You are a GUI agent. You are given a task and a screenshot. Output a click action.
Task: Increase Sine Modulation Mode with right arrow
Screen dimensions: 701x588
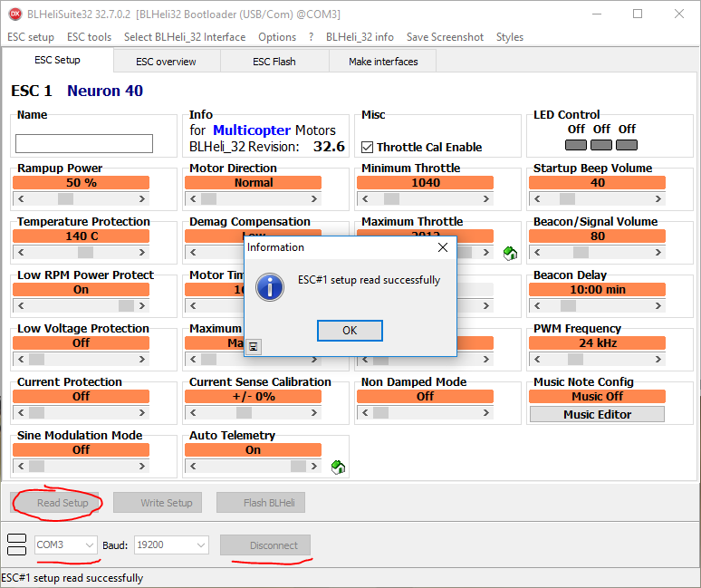[141, 466]
